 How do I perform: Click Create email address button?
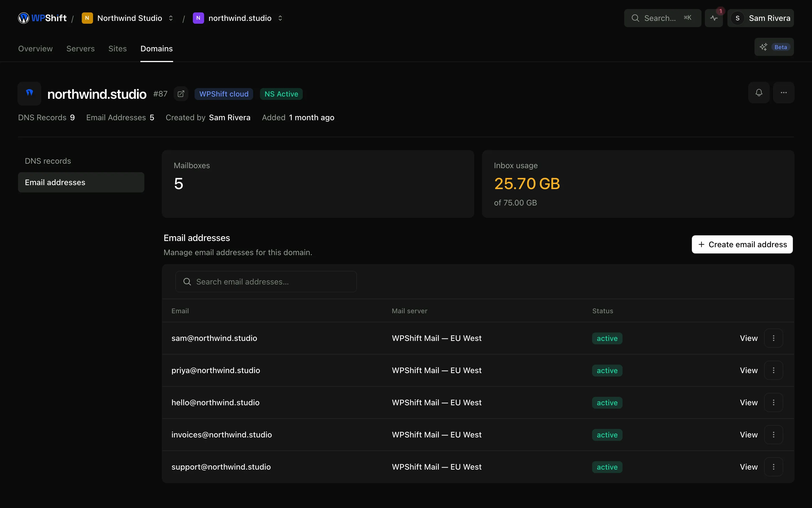point(742,245)
